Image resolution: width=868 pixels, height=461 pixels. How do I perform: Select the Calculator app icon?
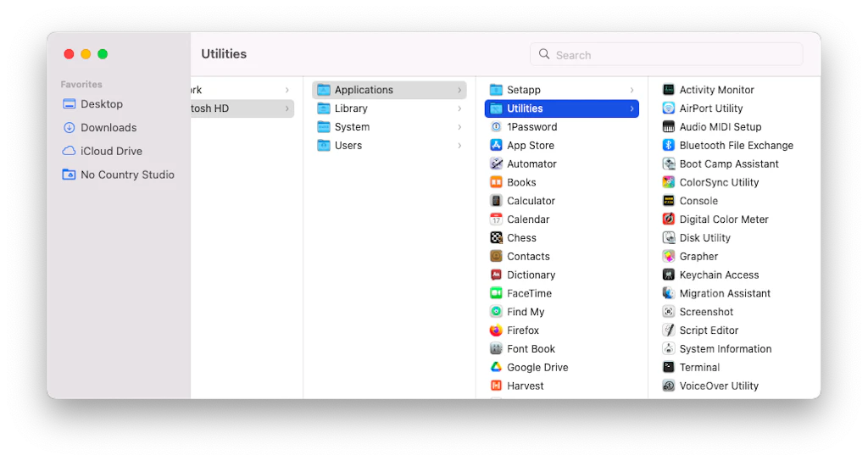point(496,201)
